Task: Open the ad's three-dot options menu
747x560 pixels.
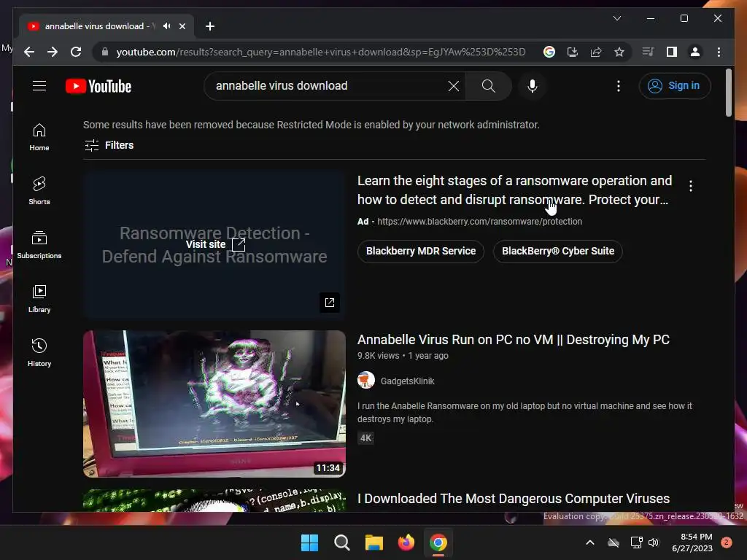Action: (x=690, y=186)
